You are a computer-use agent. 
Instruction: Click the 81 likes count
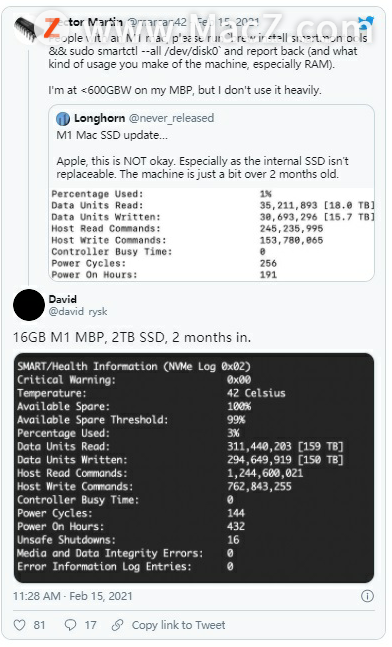(x=39, y=625)
